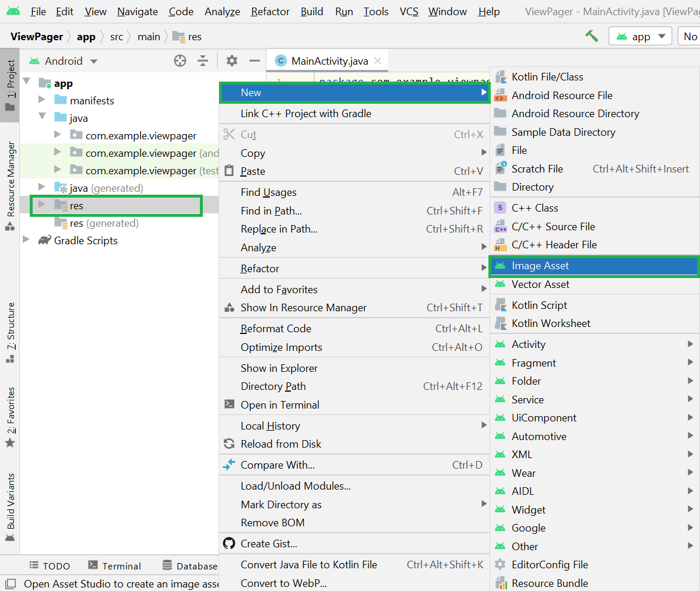Expand the Gradle Scripts node
This screenshot has height=591, width=700.
coord(26,240)
